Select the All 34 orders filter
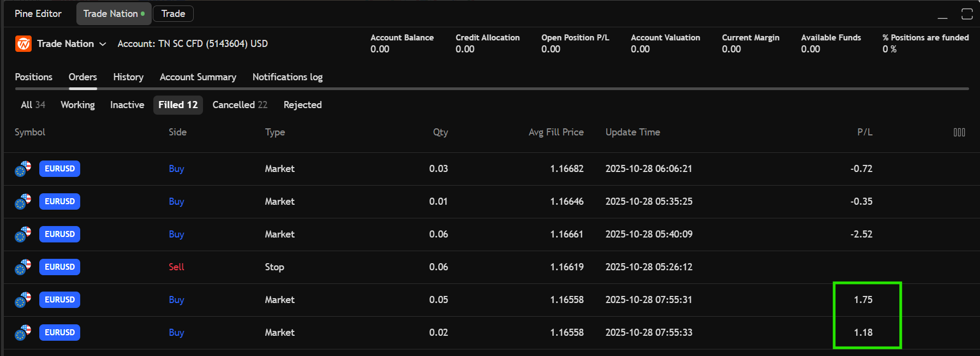 click(33, 105)
